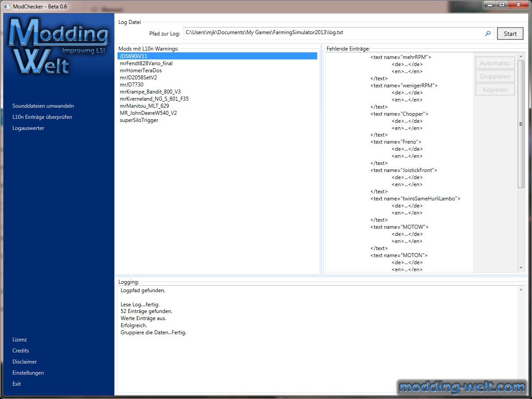Open Sounddateien umwandeln from sidebar
532x399 pixels.
click(x=43, y=106)
